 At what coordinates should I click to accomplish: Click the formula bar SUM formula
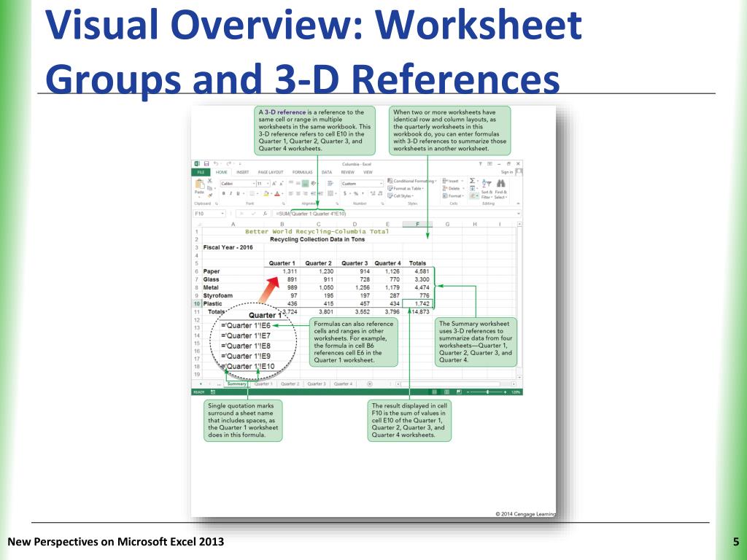(x=311, y=214)
